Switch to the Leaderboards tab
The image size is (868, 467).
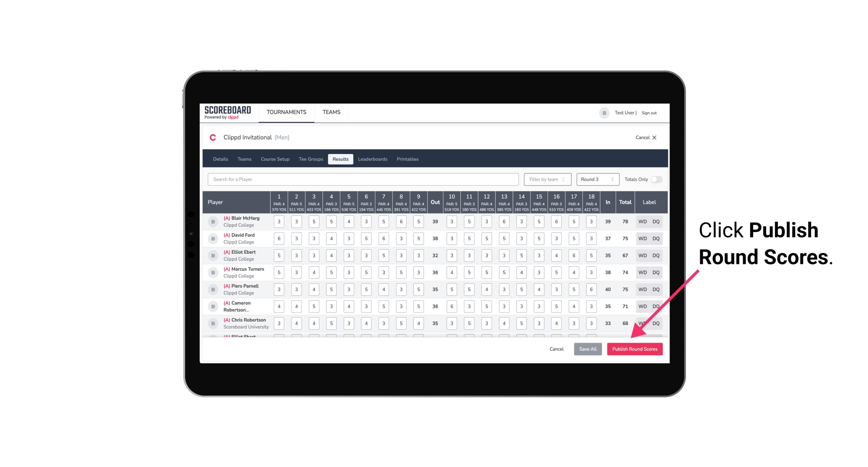[372, 159]
